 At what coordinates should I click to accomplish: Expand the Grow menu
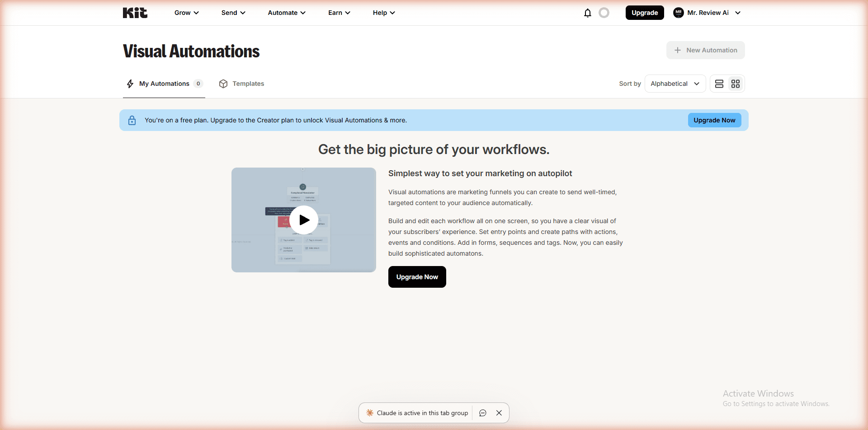point(187,13)
